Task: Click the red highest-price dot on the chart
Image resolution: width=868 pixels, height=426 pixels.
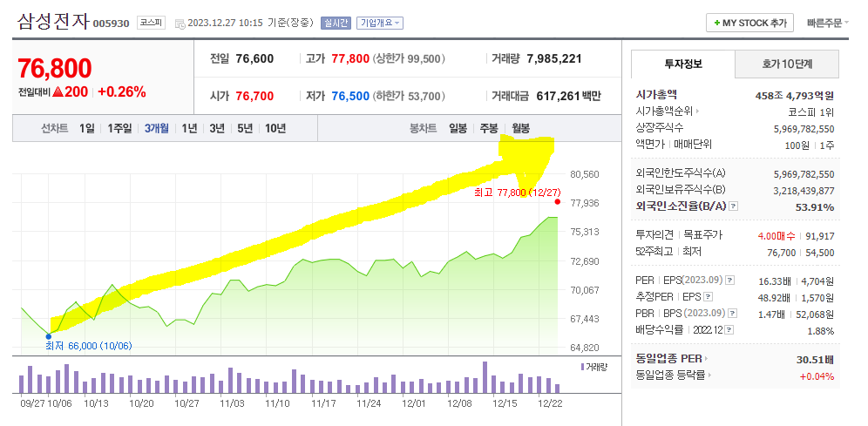Action: click(x=557, y=202)
